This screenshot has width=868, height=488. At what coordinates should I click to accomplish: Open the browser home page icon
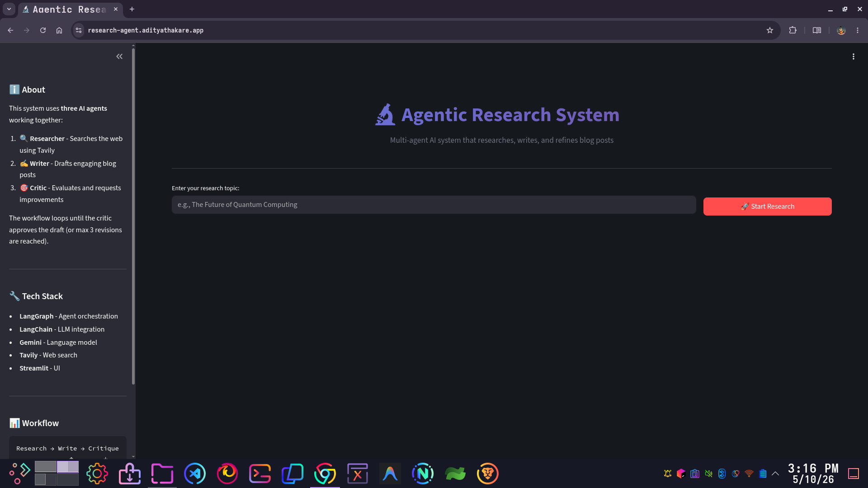point(59,30)
